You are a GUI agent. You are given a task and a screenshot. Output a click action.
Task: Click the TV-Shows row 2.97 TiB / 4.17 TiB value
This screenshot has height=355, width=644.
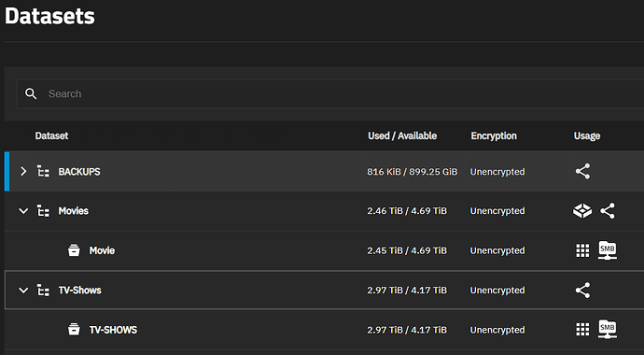click(x=407, y=291)
